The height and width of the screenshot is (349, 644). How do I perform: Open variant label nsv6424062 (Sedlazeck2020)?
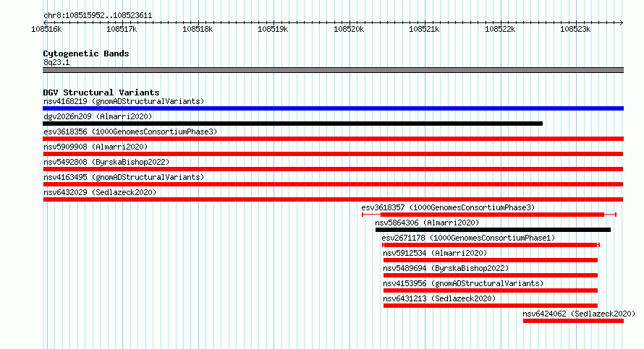pos(579,314)
